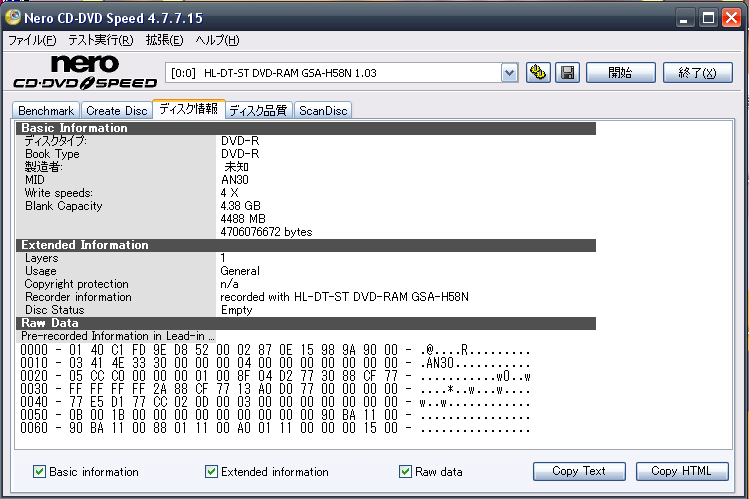Click the MID value AN30

pos(235,180)
